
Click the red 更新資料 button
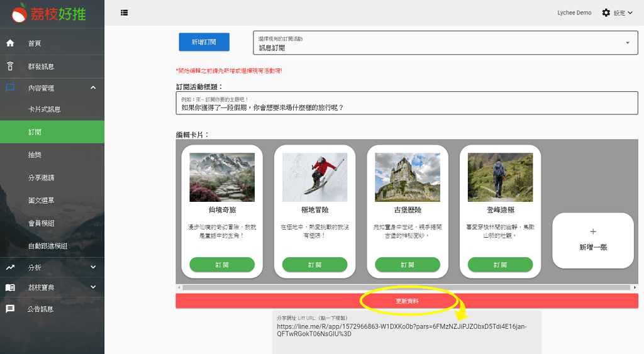[x=406, y=301]
